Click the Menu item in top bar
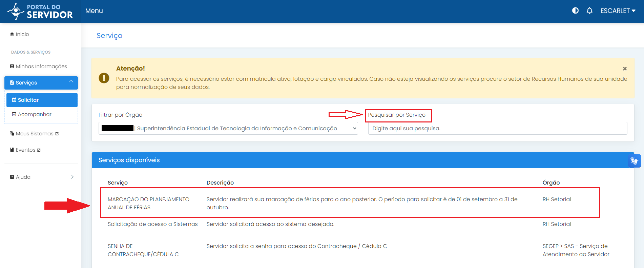The height and width of the screenshot is (268, 644). [94, 11]
